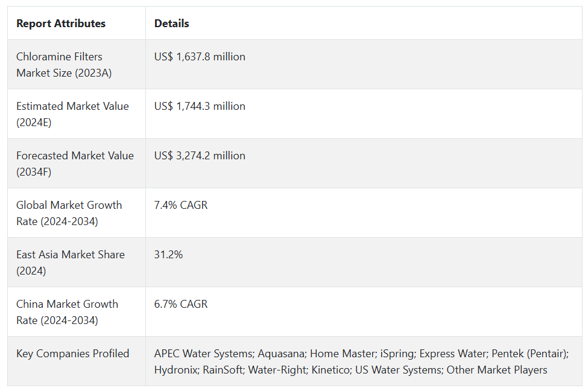Click the 7.4% CAGR value

(181, 205)
